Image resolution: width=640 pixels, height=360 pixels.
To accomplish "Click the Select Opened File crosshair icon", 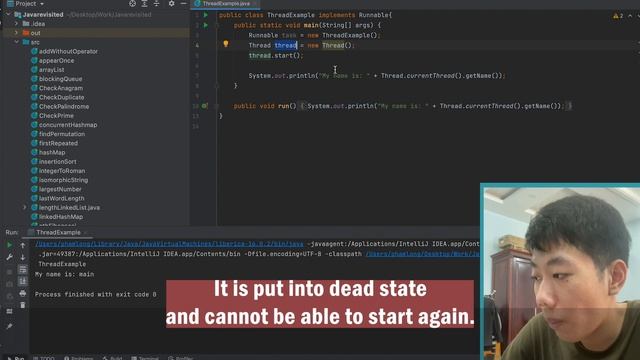I will tap(132, 4).
